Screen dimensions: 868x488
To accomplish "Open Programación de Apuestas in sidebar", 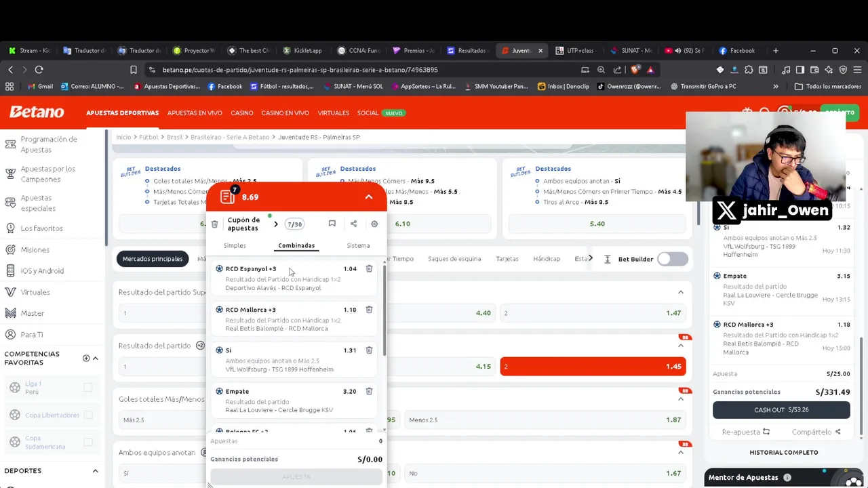I will pos(49,144).
